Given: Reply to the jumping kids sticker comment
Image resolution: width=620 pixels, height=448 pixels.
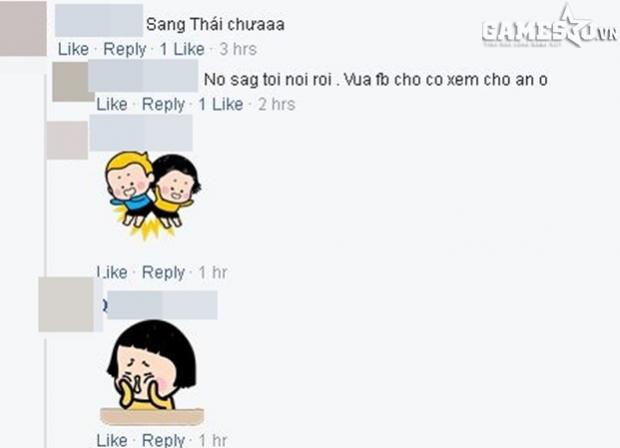Looking at the screenshot, I should pyautogui.click(x=163, y=273).
